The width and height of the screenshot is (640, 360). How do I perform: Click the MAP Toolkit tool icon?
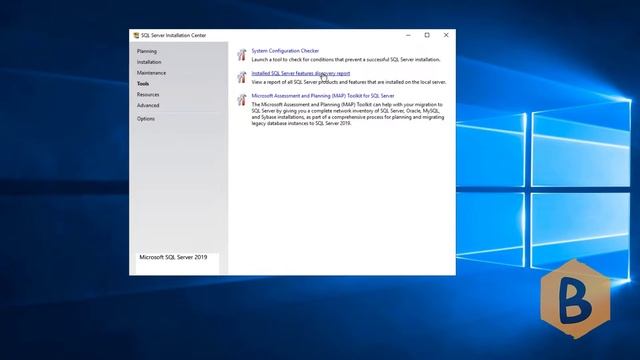pos(242,100)
